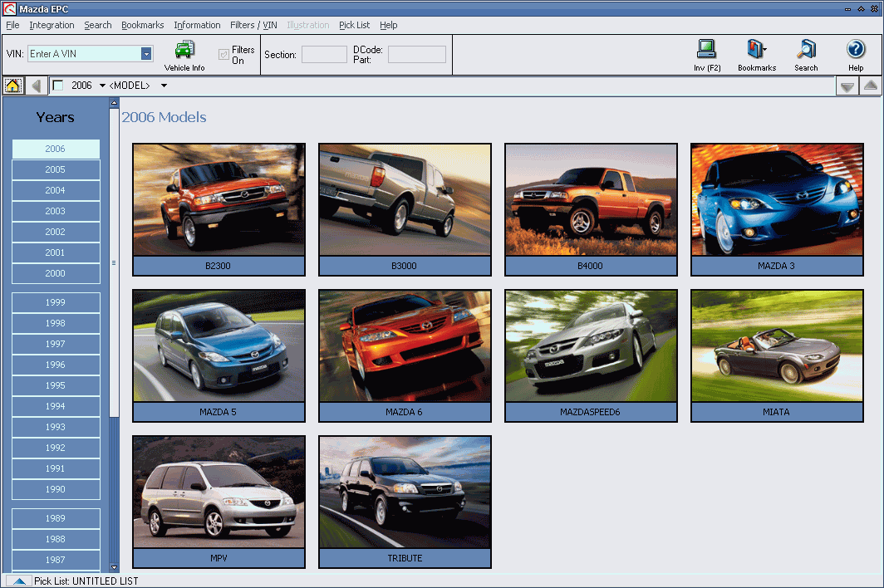
Task: Open the Help menu
Action: click(x=388, y=25)
